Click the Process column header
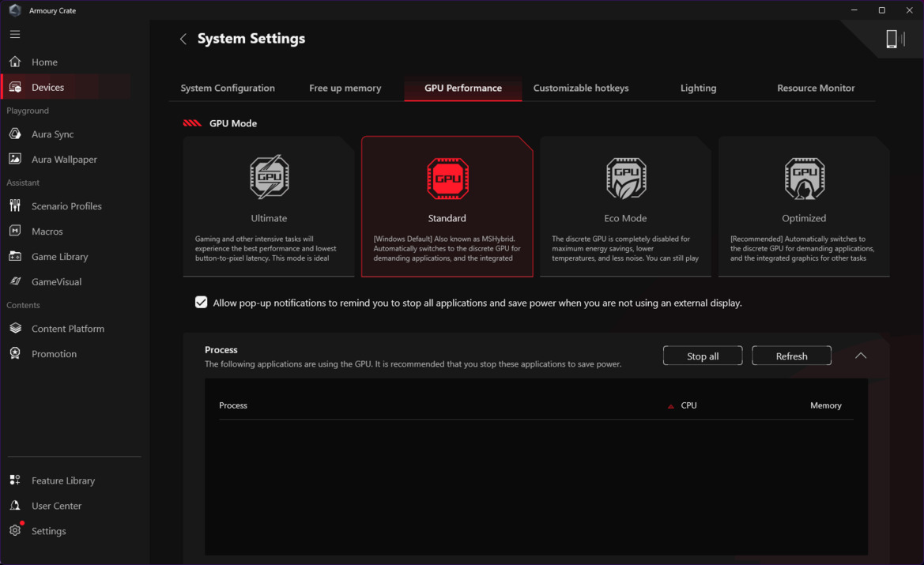The height and width of the screenshot is (565, 924). 233,405
